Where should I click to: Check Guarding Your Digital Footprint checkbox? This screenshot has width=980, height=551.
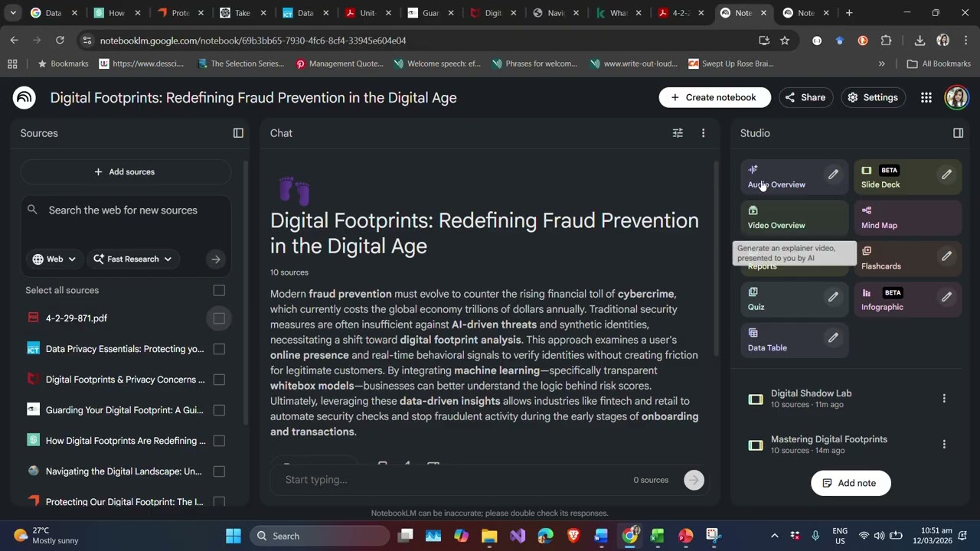(219, 410)
